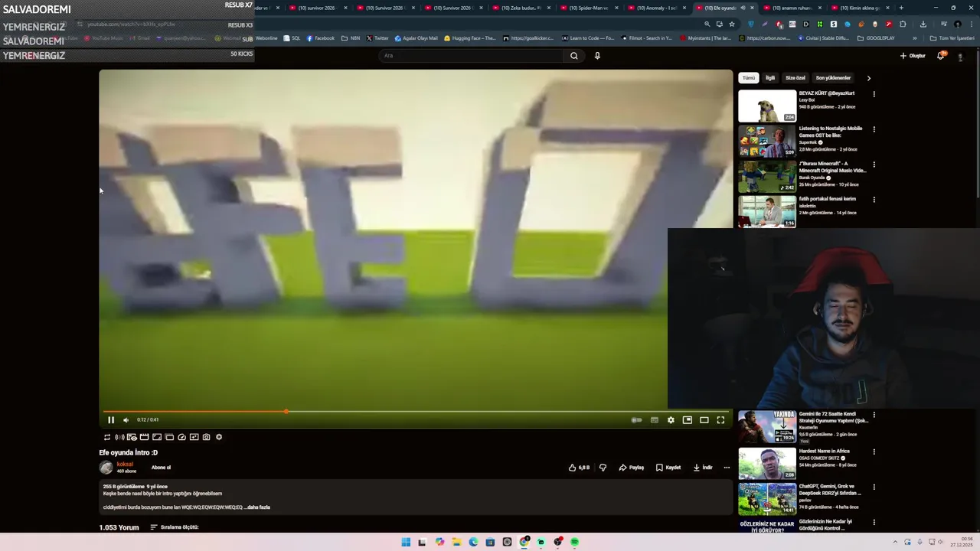The width and height of the screenshot is (980, 551).
Task: Seek using the red video progress bar
Action: pos(416,412)
